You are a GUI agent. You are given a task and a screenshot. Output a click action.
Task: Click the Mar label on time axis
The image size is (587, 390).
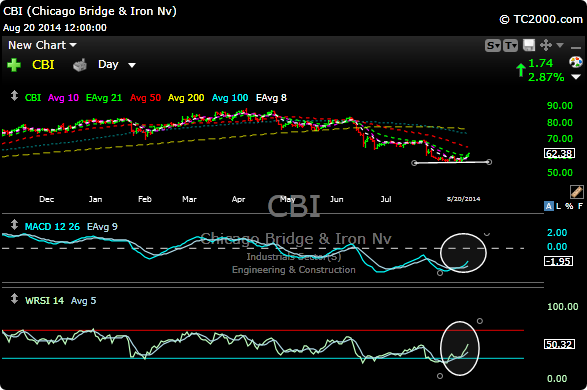pyautogui.click(x=189, y=199)
